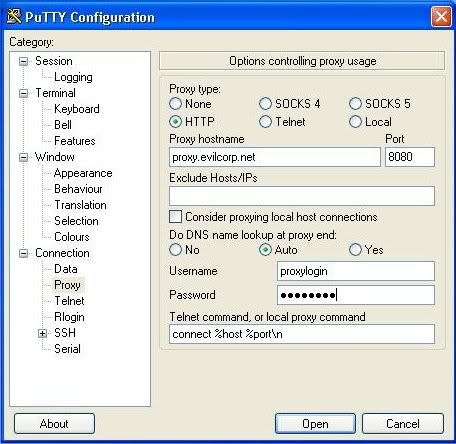Click the Exclude Hosts/IPs field
456x444 pixels.
pyautogui.click(x=302, y=196)
